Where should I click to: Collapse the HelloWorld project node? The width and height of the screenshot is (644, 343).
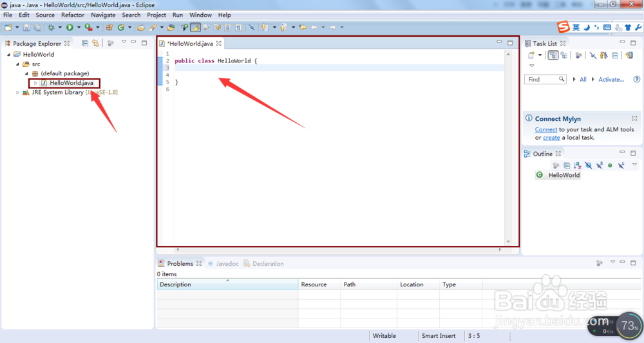pyautogui.click(x=8, y=54)
